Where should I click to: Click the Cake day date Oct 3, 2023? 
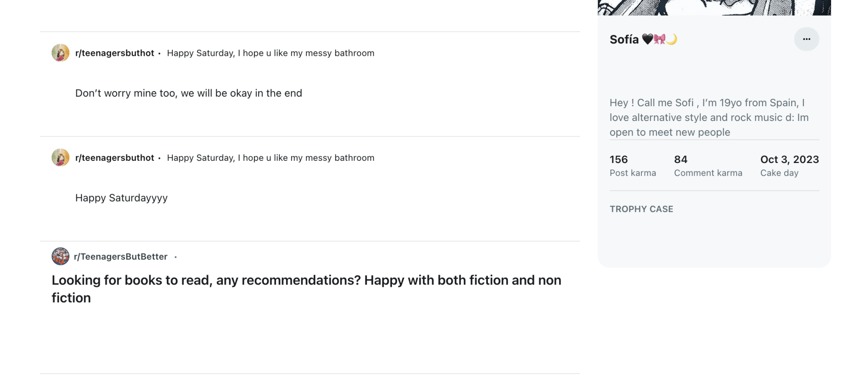[x=789, y=160]
